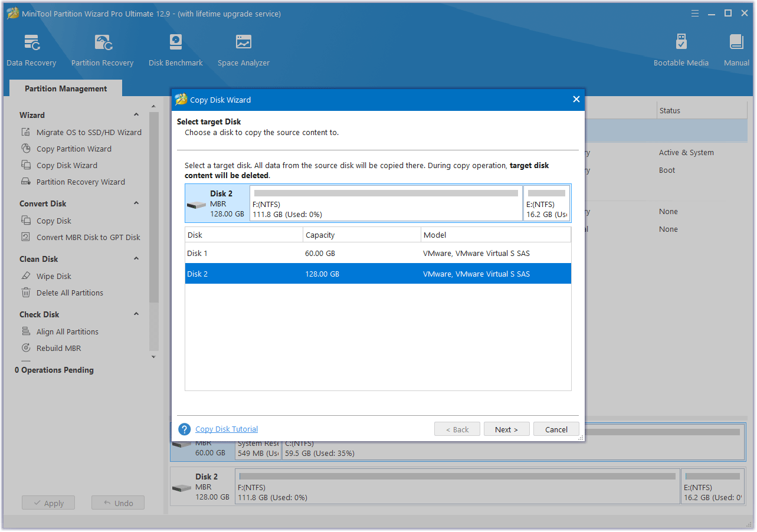This screenshot has width=757, height=532.
Task: Open the Copy Disk Tutorial link
Action: (227, 429)
